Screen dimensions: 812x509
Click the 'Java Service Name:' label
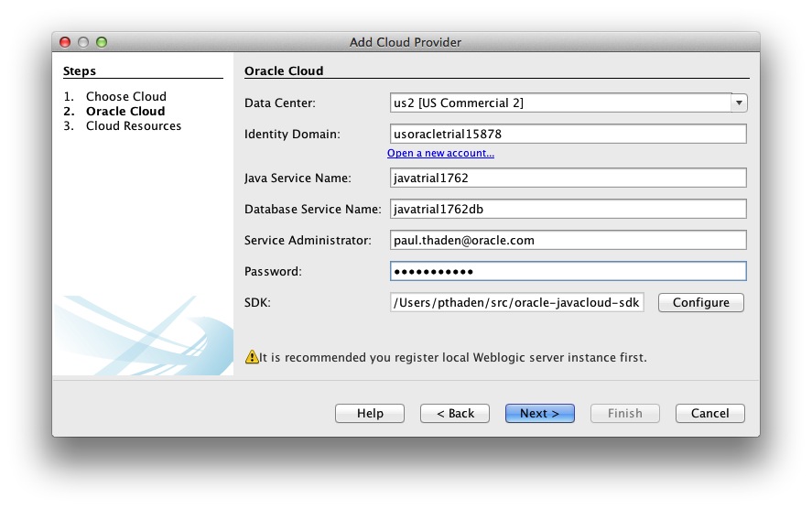pos(298,179)
